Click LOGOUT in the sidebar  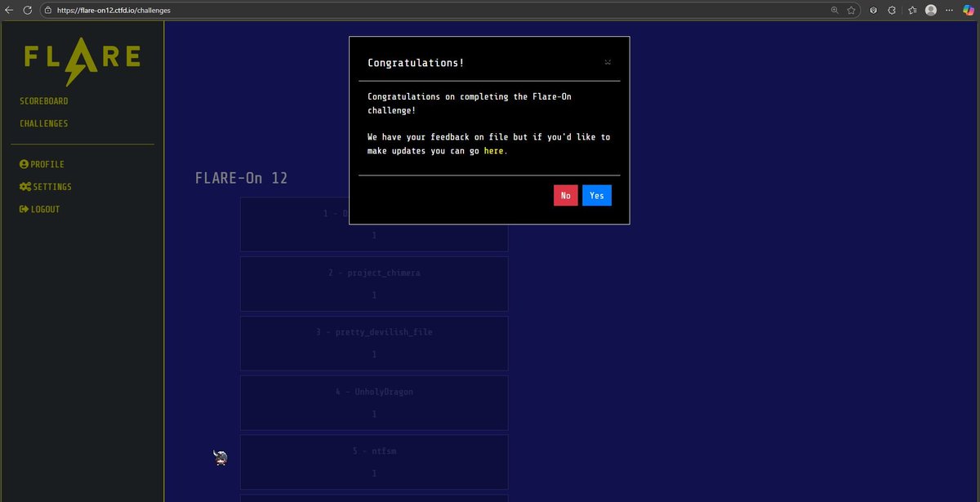40,209
